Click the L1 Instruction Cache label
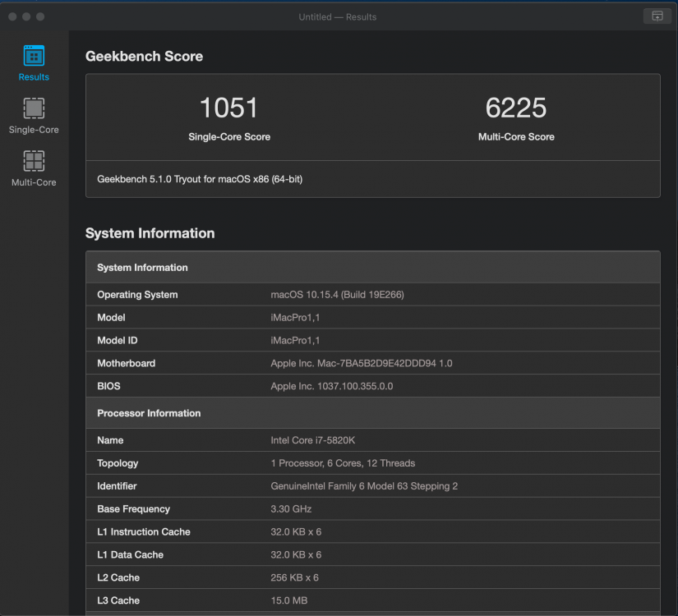 pyautogui.click(x=144, y=531)
